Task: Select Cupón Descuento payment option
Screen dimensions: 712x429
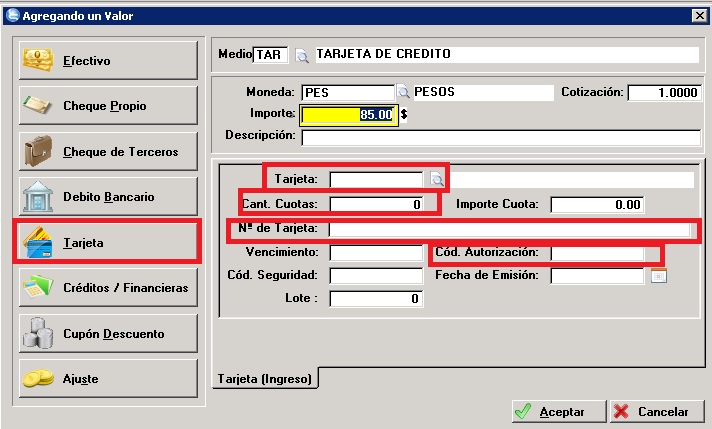Action: pyautogui.click(x=108, y=334)
